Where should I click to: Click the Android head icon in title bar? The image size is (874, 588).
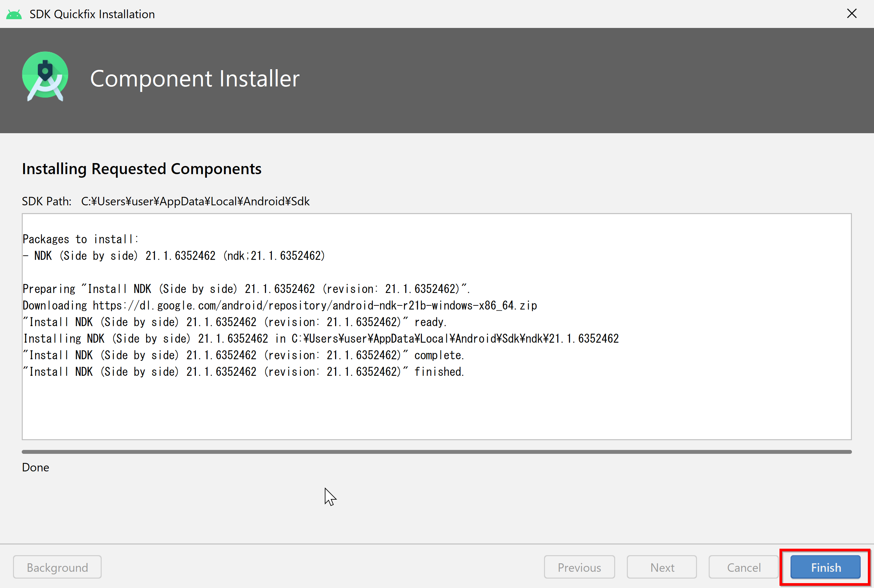pyautogui.click(x=14, y=15)
